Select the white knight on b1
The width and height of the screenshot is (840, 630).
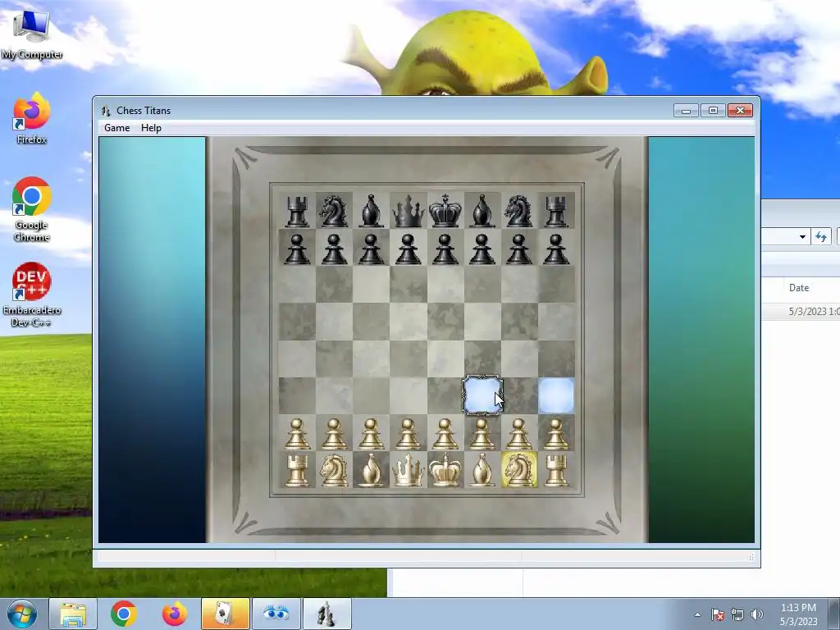(335, 470)
